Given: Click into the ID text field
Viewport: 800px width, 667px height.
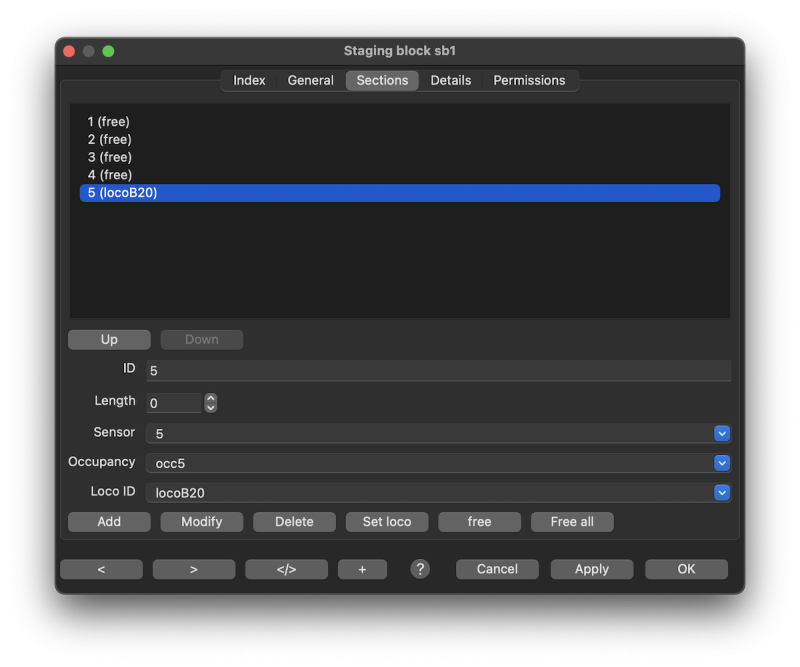Looking at the screenshot, I should pos(438,371).
